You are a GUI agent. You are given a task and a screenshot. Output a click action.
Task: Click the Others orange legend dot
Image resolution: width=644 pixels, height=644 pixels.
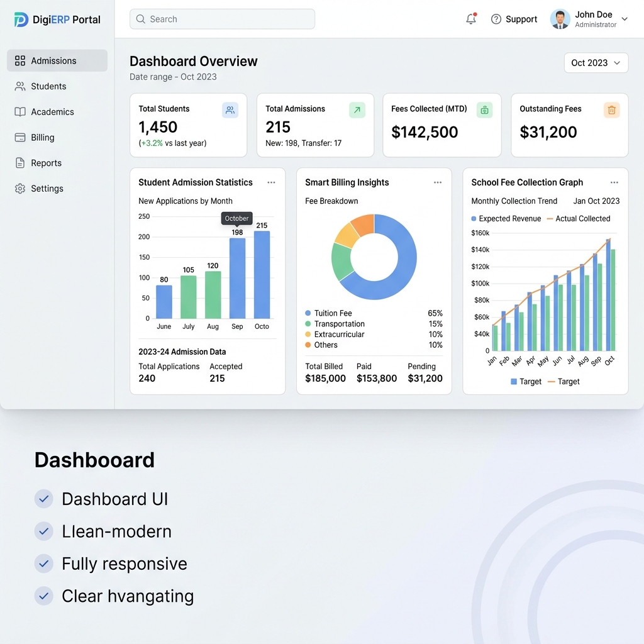point(308,345)
